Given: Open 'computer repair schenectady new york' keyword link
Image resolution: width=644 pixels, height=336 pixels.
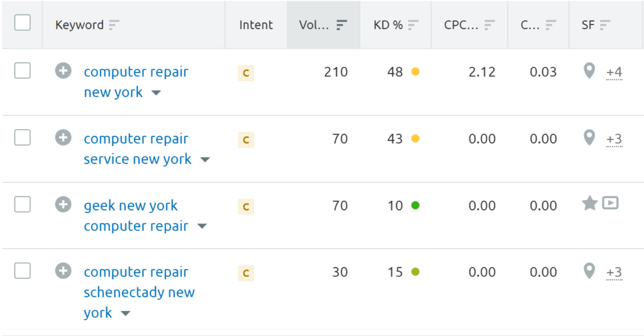Looking at the screenshot, I should (x=139, y=292).
